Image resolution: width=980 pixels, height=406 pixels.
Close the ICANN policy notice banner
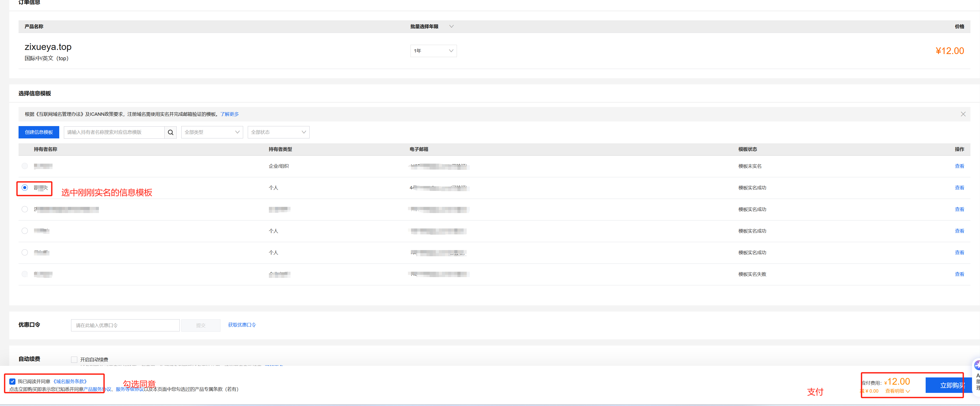pos(963,114)
